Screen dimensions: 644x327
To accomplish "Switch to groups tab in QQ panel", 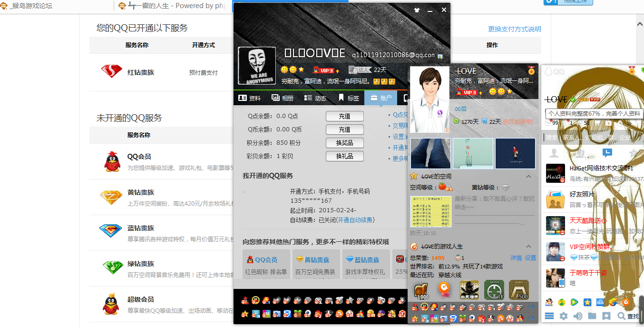I will tap(581, 153).
